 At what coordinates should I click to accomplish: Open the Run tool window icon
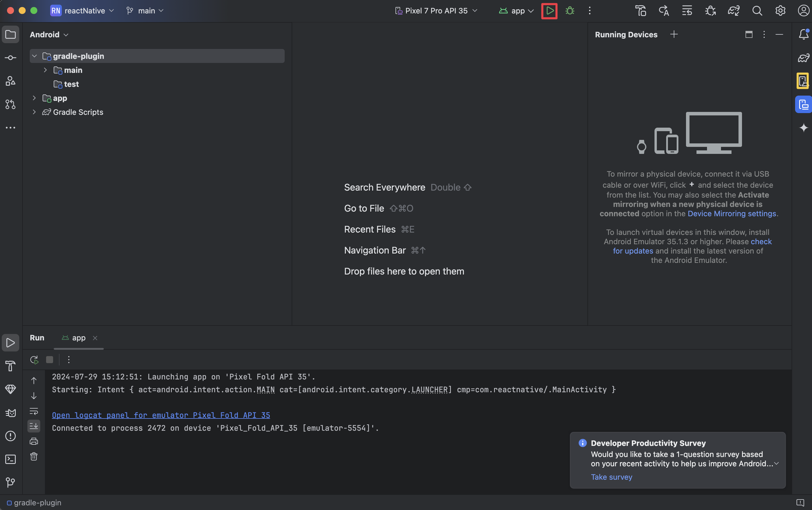click(10, 343)
